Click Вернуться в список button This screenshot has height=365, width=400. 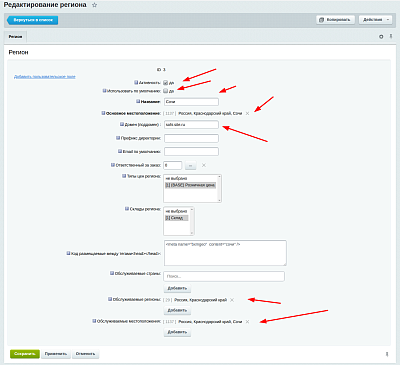click(32, 20)
